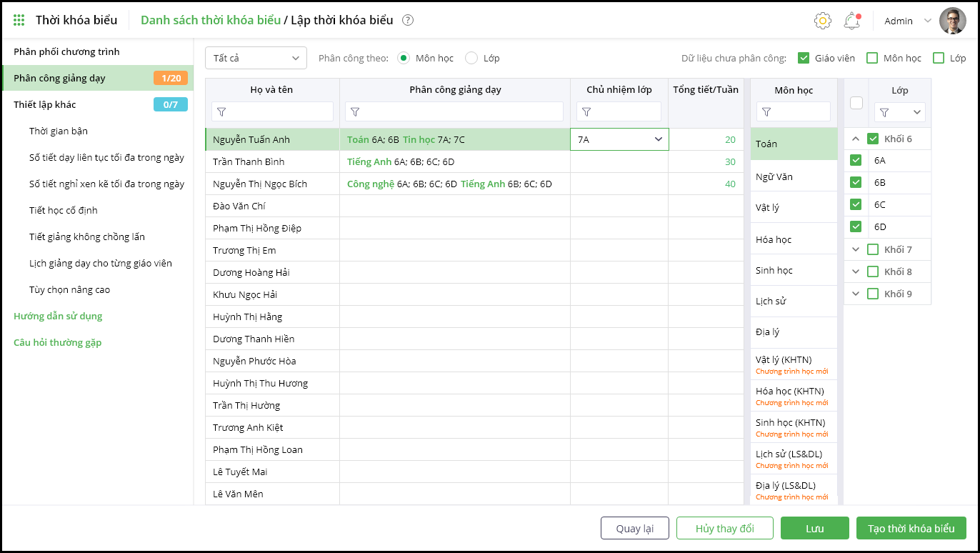Viewport: 980px width, 553px height.
Task: Click filter icon in Họ và tên column
Action: click(221, 112)
